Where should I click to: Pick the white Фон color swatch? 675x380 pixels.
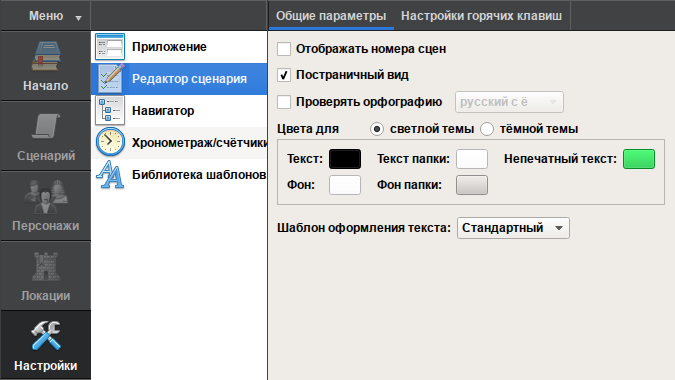point(345,185)
